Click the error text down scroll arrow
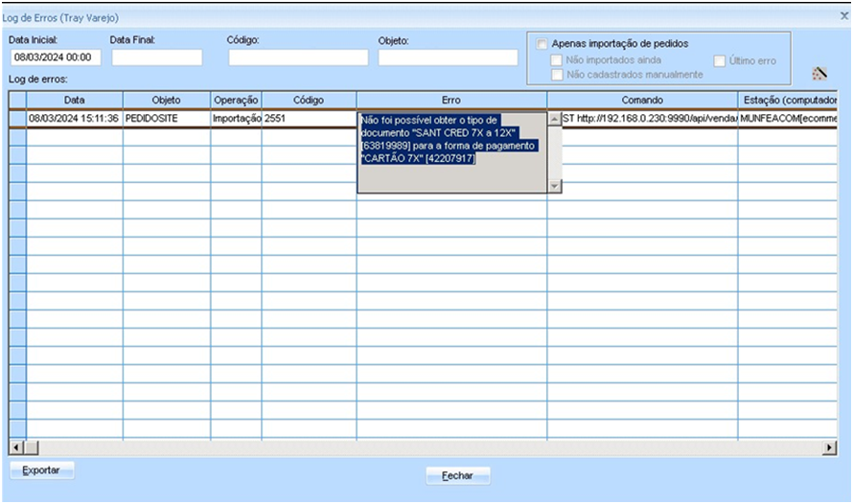The image size is (853, 504). click(x=554, y=186)
